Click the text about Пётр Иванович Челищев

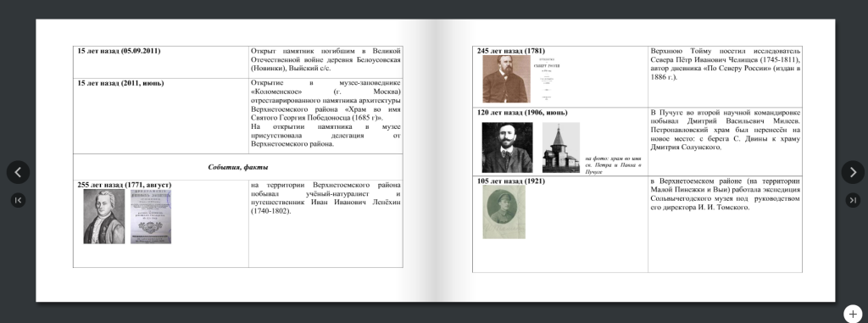[x=726, y=64]
